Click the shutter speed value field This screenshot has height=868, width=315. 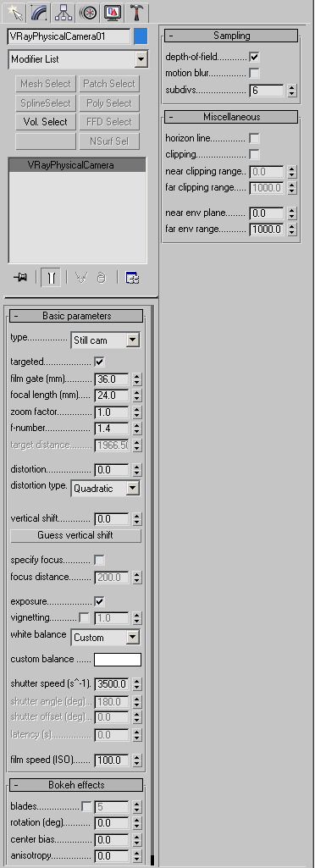coord(112,684)
